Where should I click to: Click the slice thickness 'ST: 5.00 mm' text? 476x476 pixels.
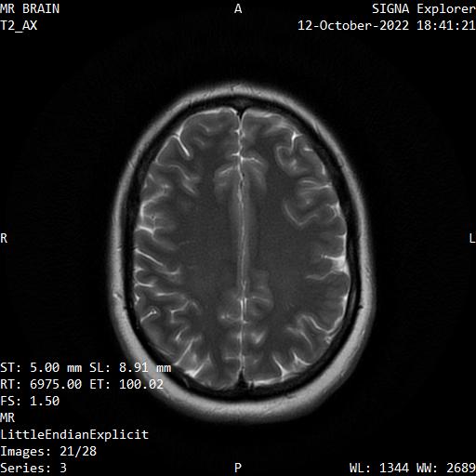(41, 367)
